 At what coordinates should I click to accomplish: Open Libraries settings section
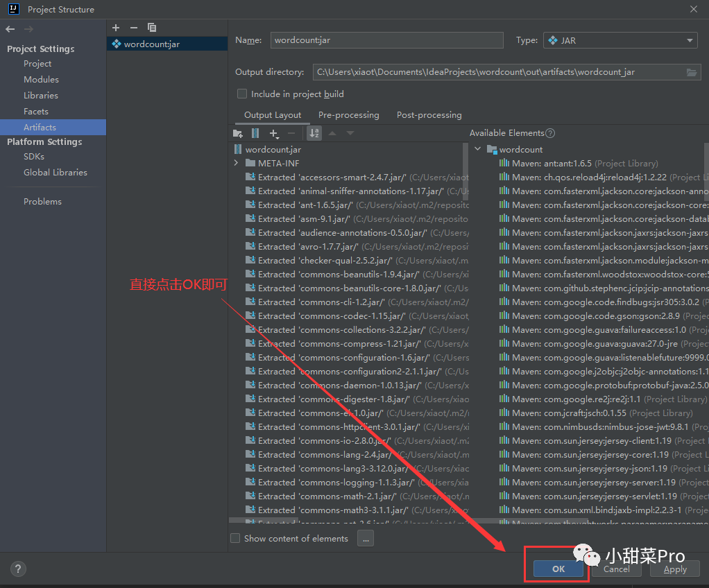pyautogui.click(x=41, y=96)
